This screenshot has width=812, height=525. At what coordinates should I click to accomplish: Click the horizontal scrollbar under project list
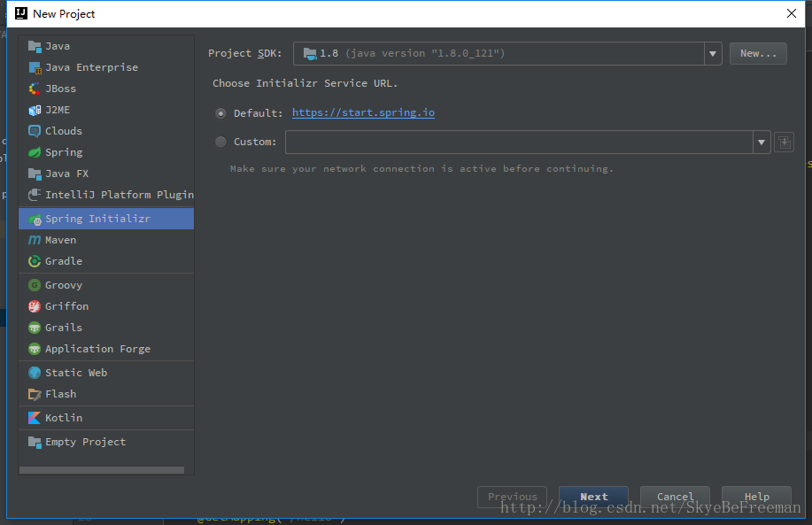(102, 470)
